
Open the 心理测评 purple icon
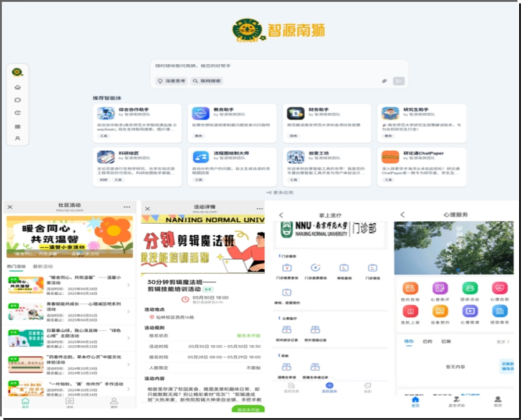[x=440, y=289]
